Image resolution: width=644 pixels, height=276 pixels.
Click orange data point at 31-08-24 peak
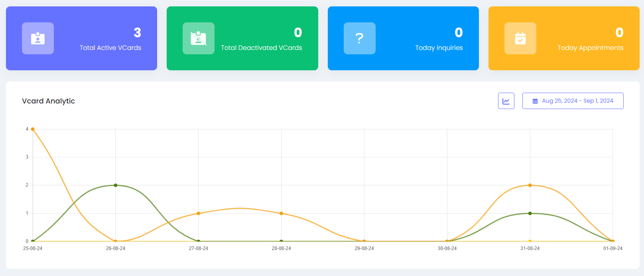tap(530, 185)
